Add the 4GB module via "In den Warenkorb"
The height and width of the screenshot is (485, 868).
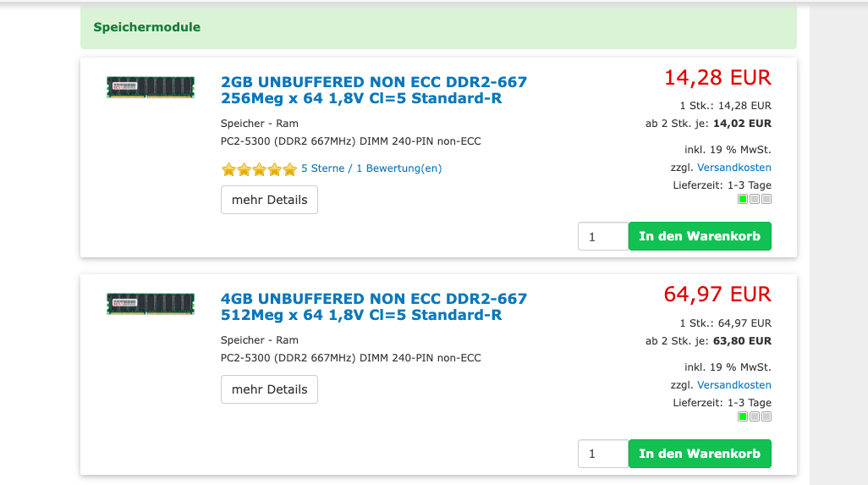(700, 454)
